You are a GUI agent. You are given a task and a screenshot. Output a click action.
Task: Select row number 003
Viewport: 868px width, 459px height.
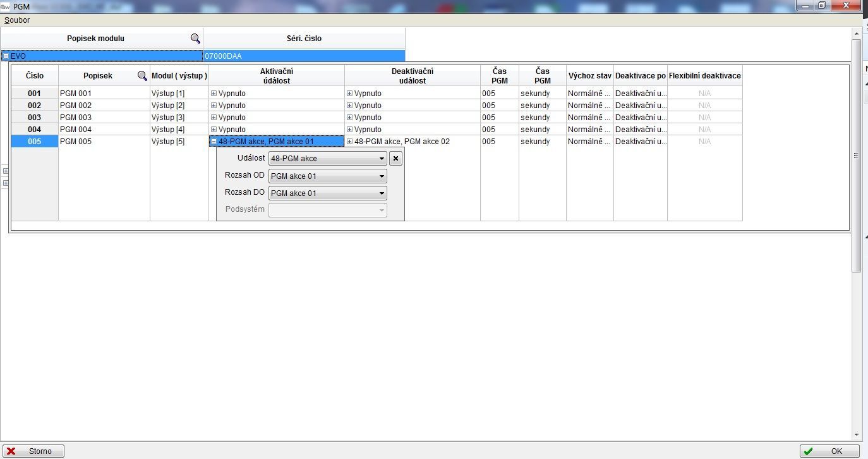35,118
